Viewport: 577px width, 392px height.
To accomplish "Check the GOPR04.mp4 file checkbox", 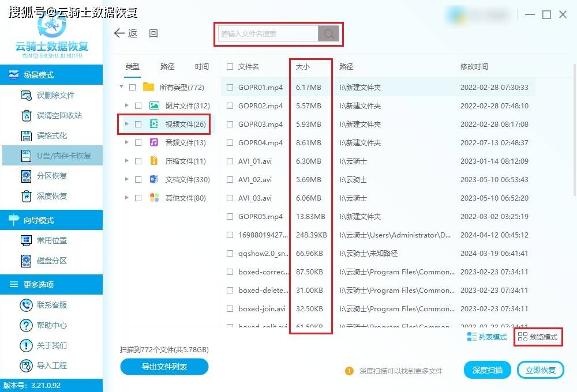I will pyautogui.click(x=230, y=143).
